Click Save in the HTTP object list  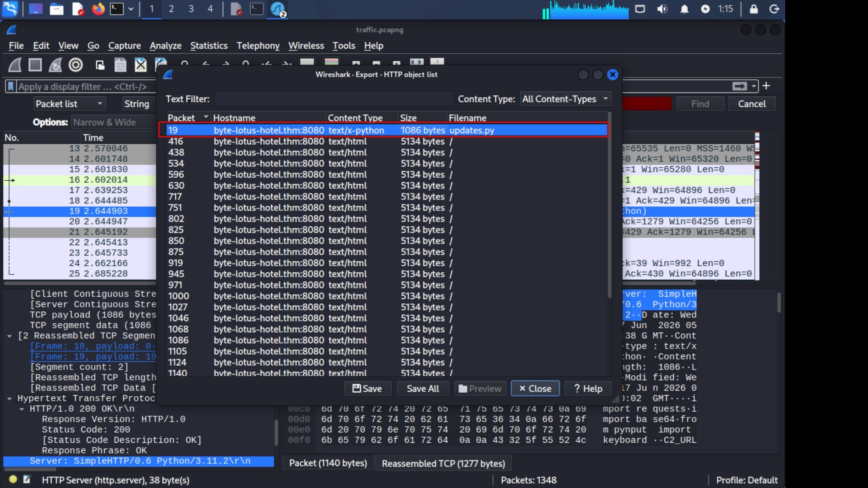click(367, 389)
